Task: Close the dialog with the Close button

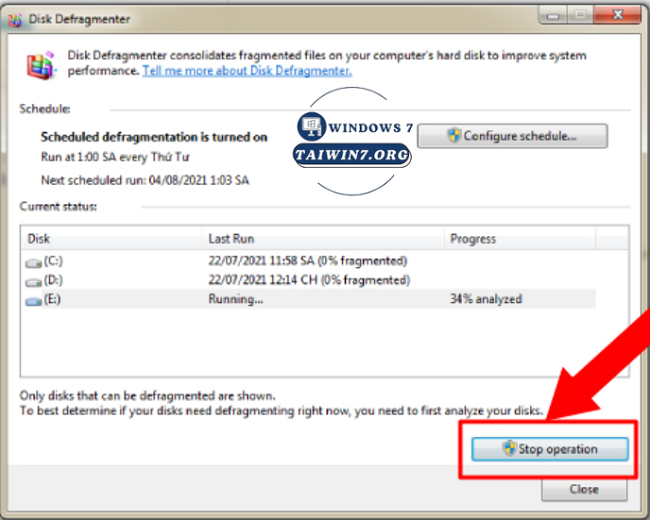Action: [584, 490]
